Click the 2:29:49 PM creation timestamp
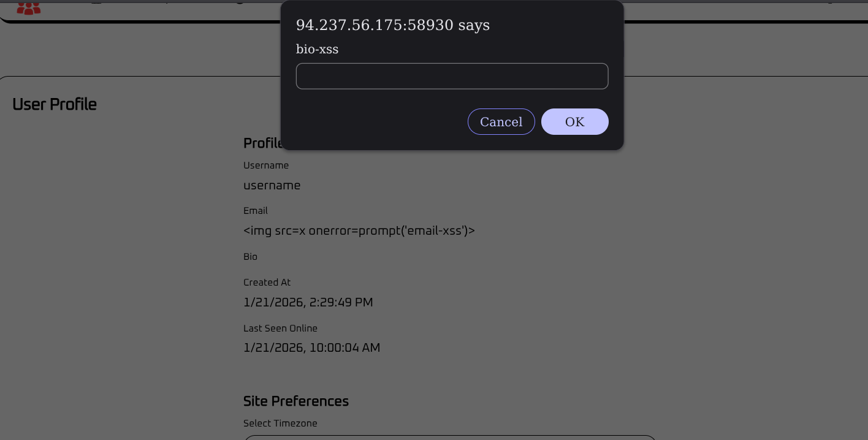The width and height of the screenshot is (868, 440). pos(308,302)
